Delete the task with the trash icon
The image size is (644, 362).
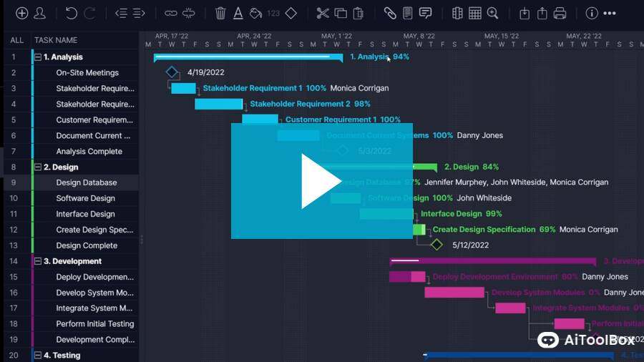click(220, 13)
